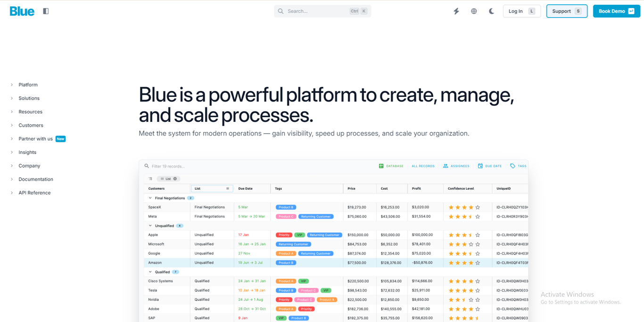
Task: Click the Adobe customer cell
Action: 154,309
